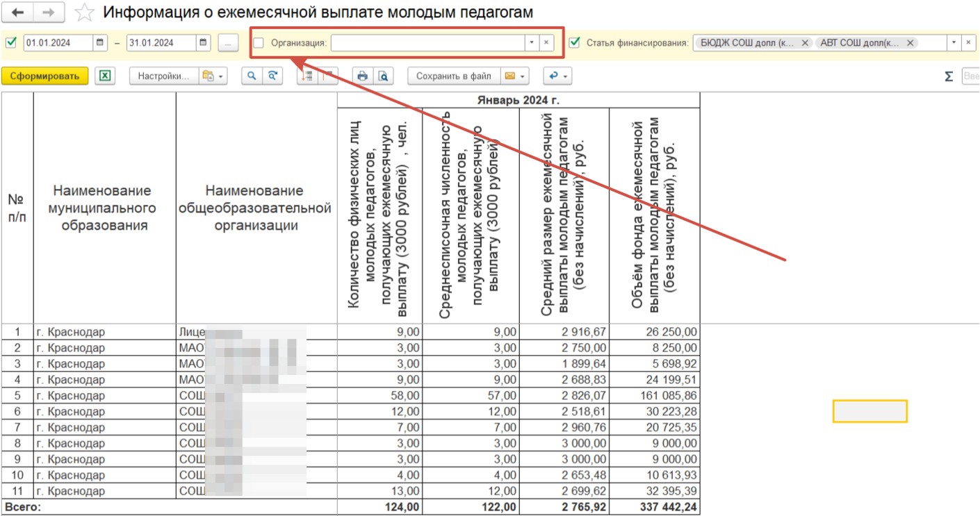Uncheck the Статья финансирования checkbox
The width and height of the screenshot is (980, 516).
574,43
